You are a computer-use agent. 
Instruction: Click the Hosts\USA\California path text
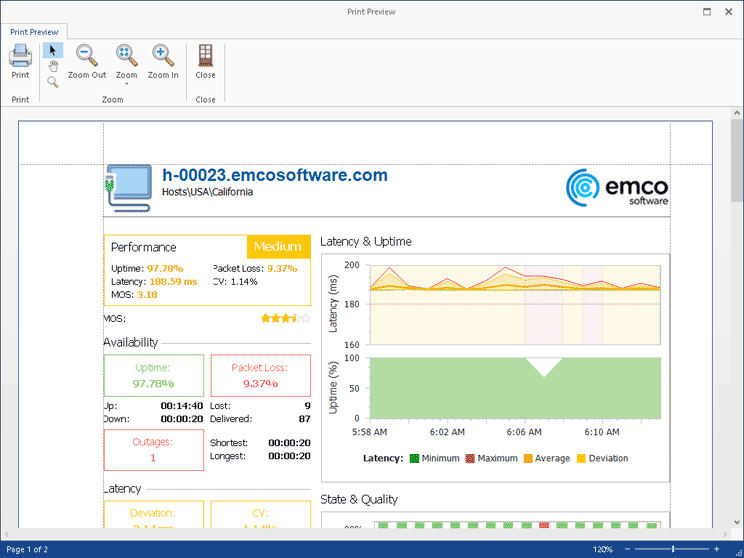pyautogui.click(x=207, y=192)
